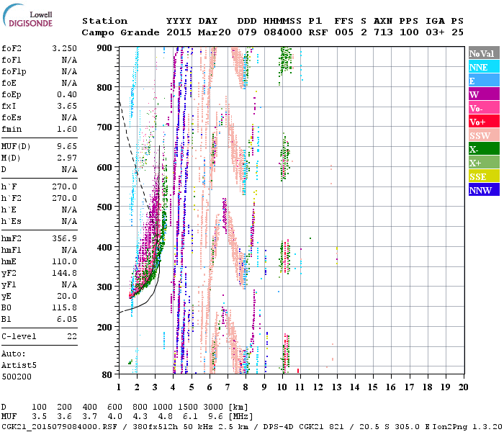
Task: Click the foEp value 0.40
Action: click(x=67, y=94)
